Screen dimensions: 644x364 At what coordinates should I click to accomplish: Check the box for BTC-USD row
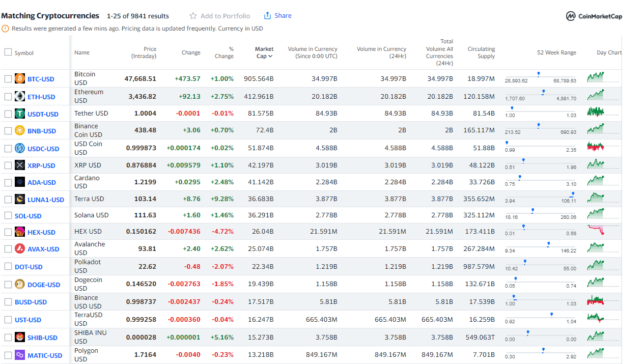8,79
